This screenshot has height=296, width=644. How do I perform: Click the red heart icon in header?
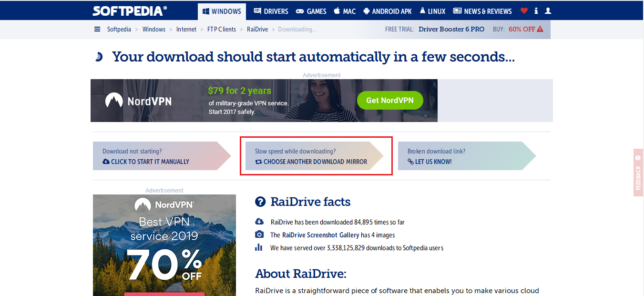point(524,11)
